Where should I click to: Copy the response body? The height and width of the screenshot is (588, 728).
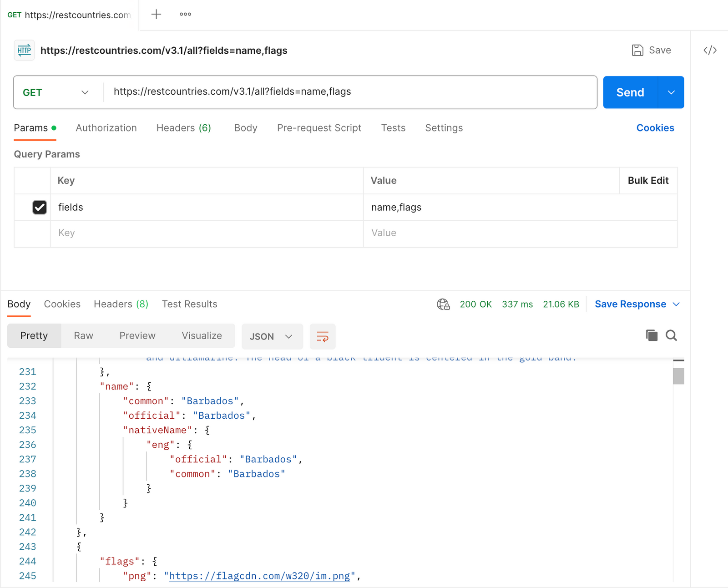pos(652,335)
